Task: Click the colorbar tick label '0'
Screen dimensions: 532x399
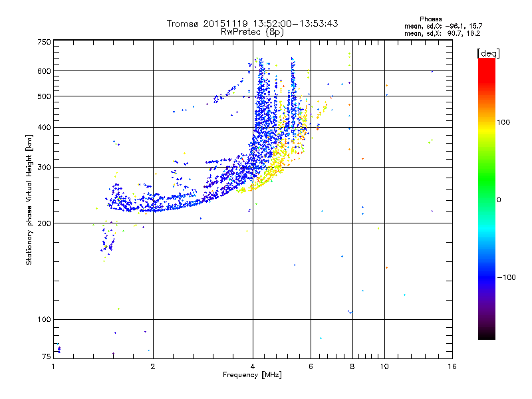Action: coord(499,200)
